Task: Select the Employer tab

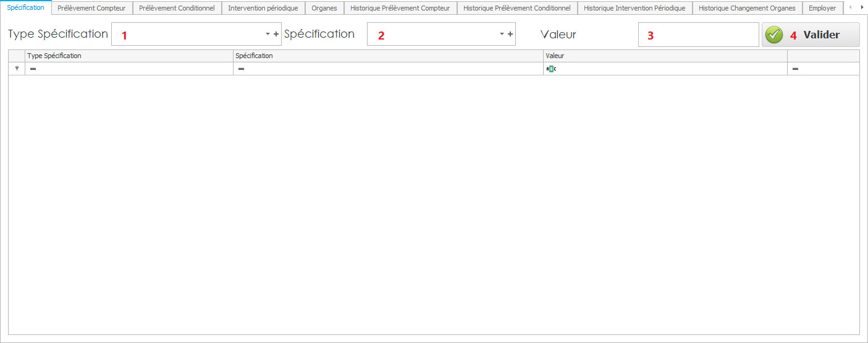Action: click(822, 8)
